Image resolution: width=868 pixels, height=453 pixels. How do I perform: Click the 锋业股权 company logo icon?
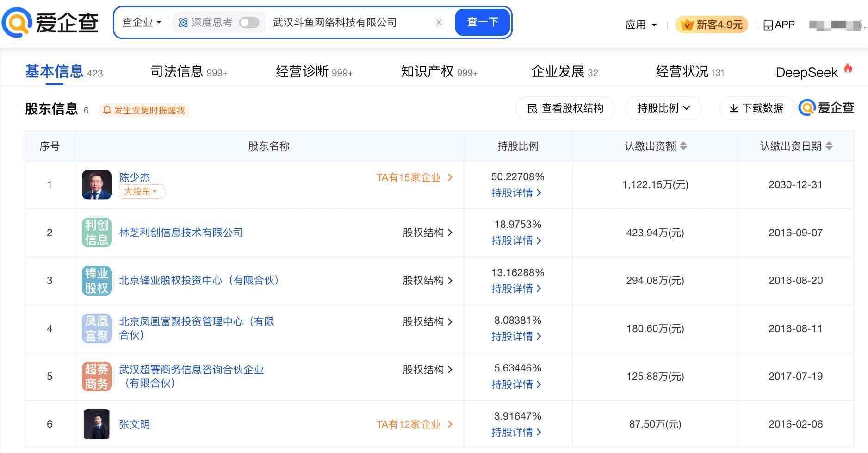(97, 281)
